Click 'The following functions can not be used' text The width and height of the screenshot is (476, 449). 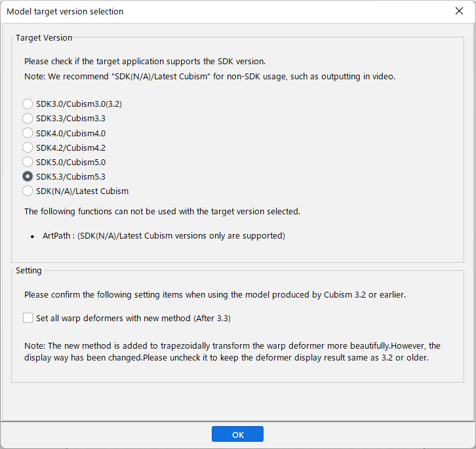[162, 211]
